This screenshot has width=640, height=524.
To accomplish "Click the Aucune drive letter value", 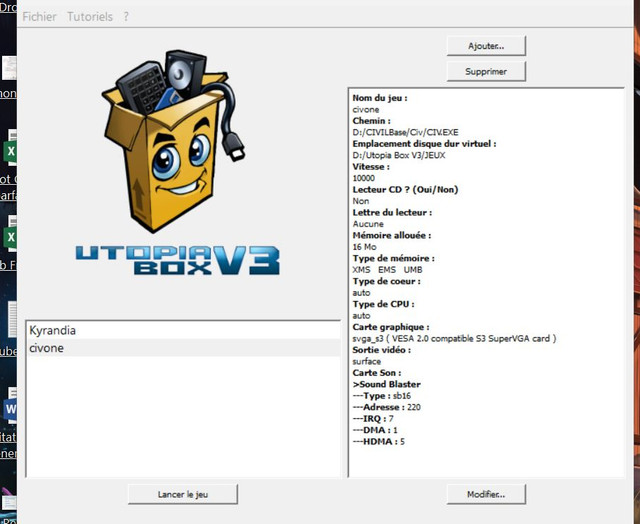I will click(368, 224).
